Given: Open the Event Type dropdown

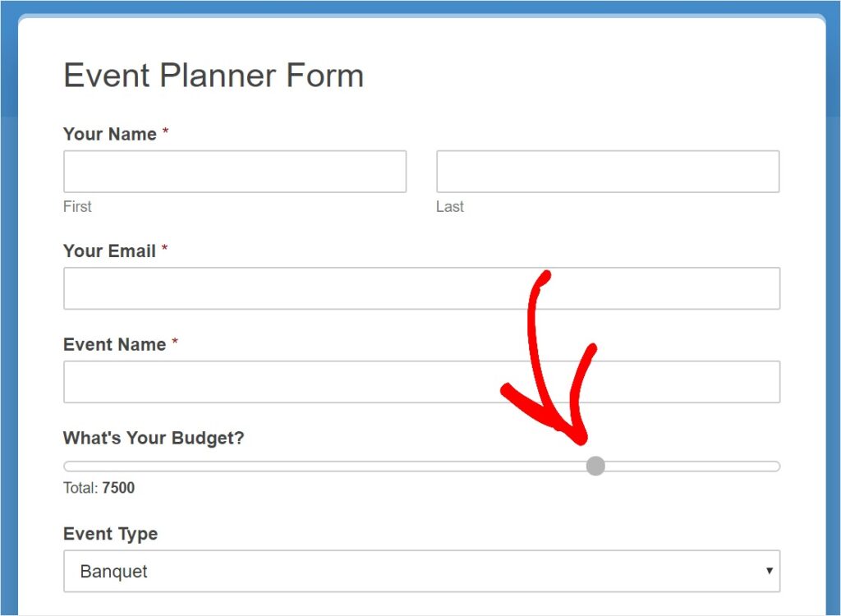Looking at the screenshot, I should (x=421, y=570).
